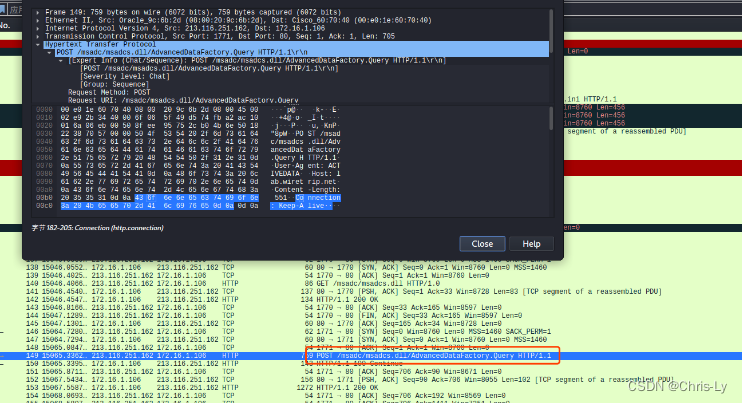Select packet 144 FIN, ACK row

click(371, 316)
